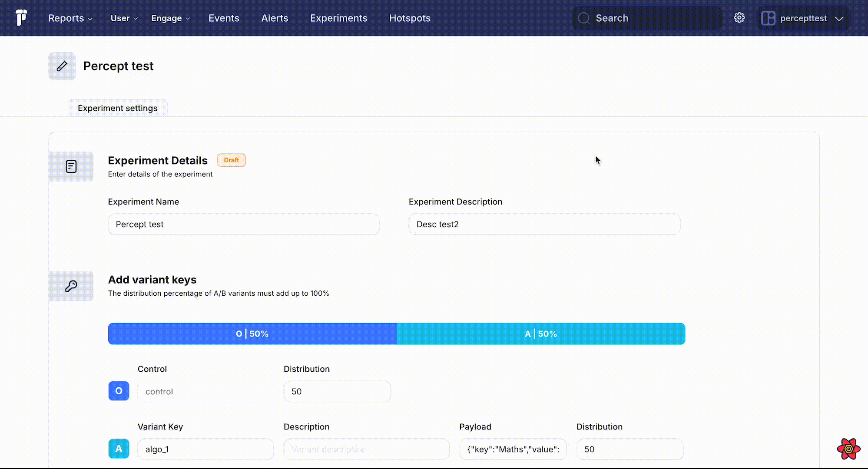Image resolution: width=868 pixels, height=469 pixels.
Task: Click the Engage navigation dropdown toggle
Action: [x=171, y=18]
